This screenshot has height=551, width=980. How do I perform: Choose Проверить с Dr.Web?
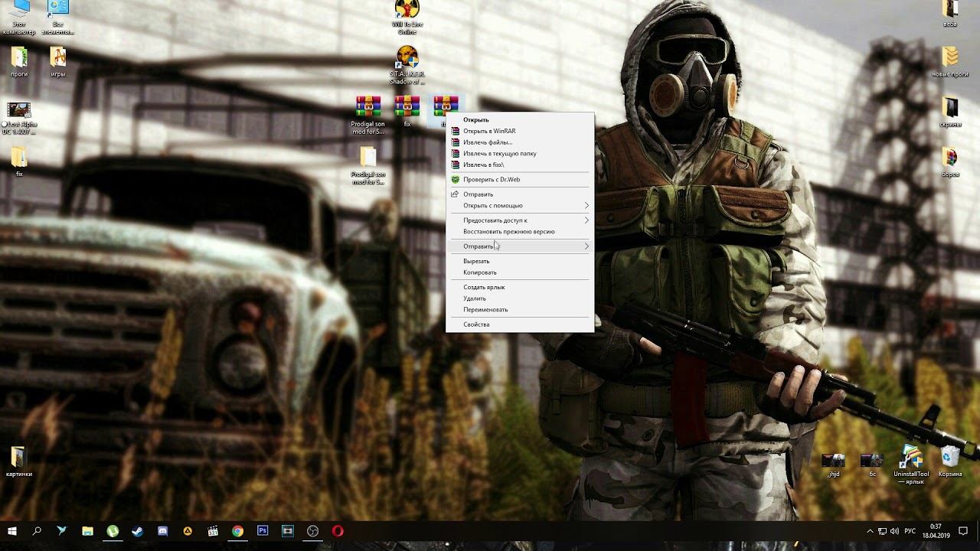coord(520,180)
